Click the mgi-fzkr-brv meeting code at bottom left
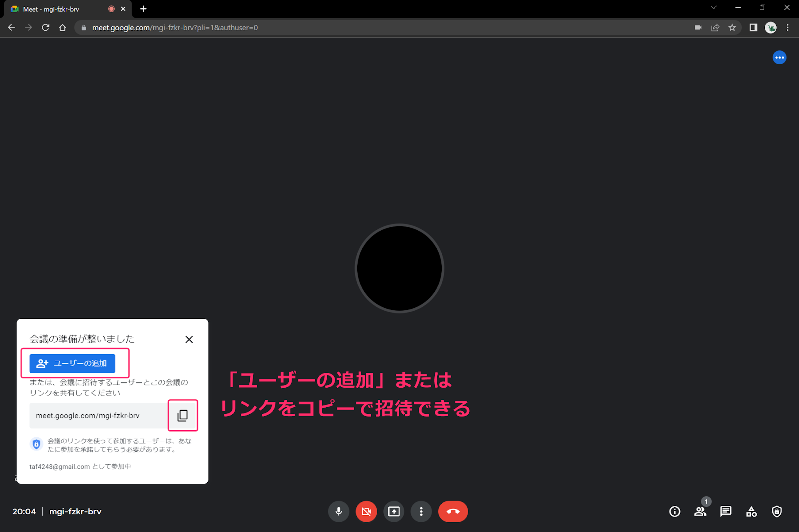The width and height of the screenshot is (799, 532). pyautogui.click(x=75, y=511)
